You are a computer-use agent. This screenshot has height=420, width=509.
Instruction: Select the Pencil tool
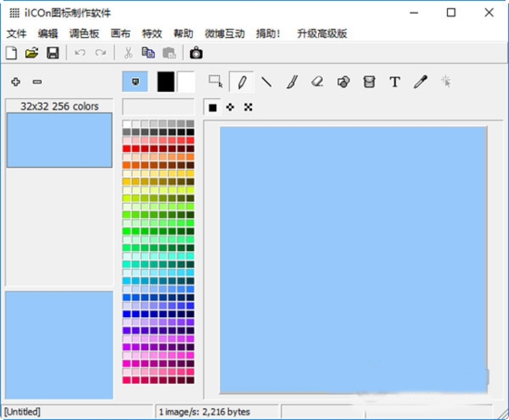[241, 82]
